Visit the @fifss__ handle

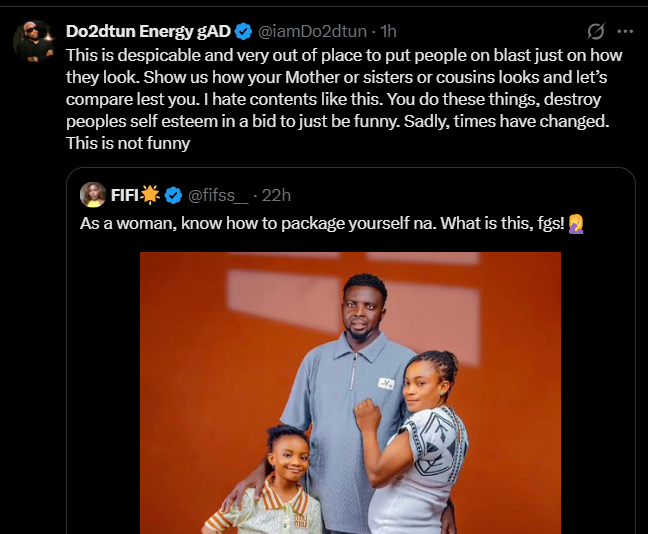[x=217, y=194]
